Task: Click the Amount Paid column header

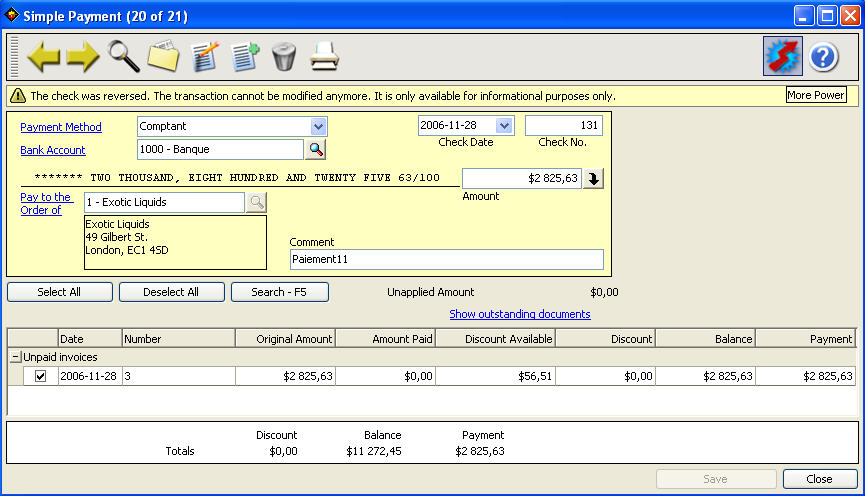Action: (385, 339)
